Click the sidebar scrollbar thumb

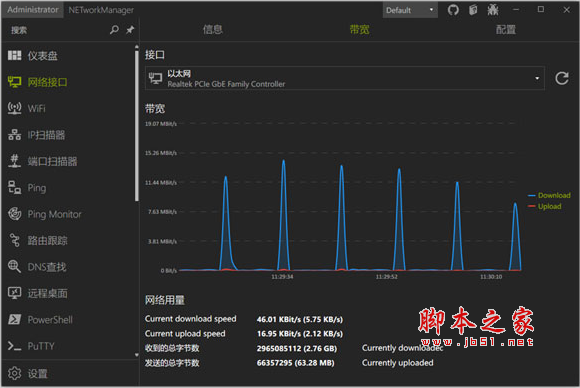(x=137, y=126)
